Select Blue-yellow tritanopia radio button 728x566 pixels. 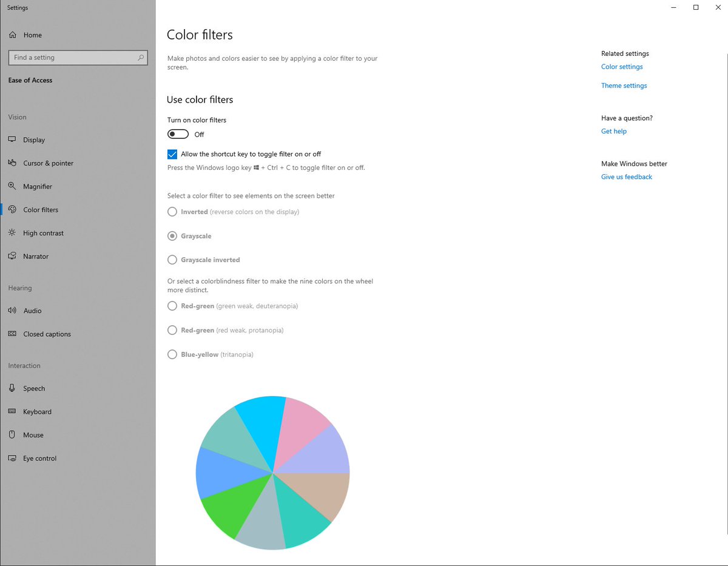coord(172,354)
